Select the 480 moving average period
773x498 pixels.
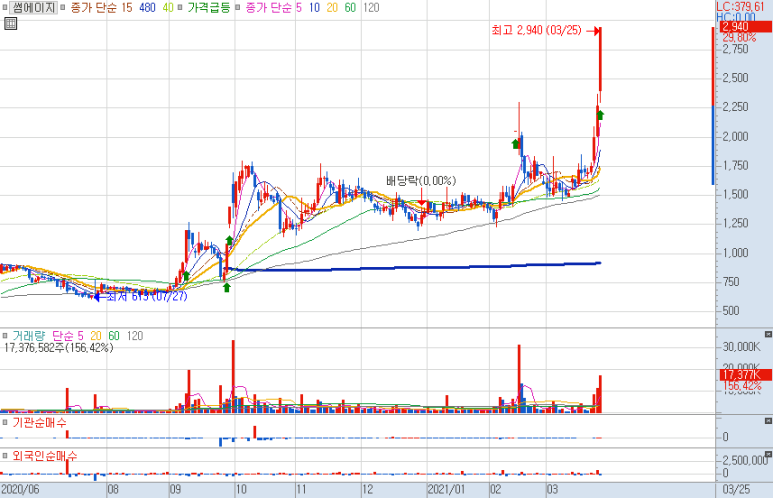point(147,7)
